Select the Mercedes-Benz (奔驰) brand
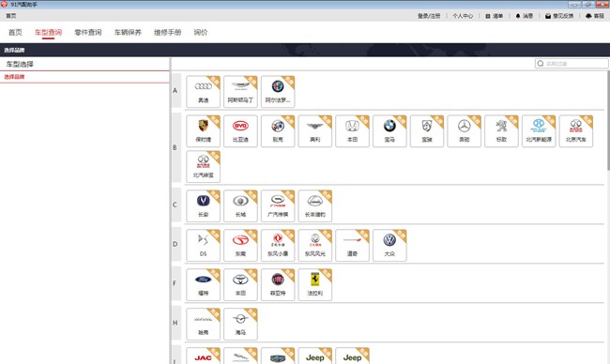610x364 pixels. [x=465, y=131]
